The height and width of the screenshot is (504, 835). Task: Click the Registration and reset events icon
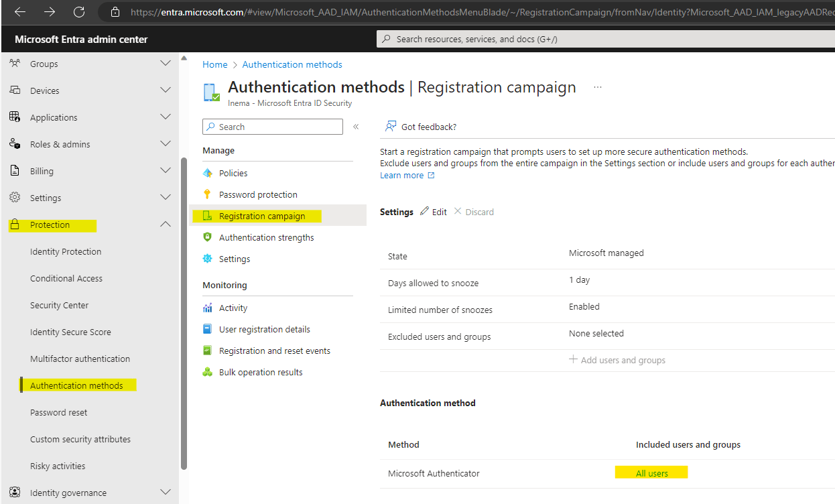(207, 350)
